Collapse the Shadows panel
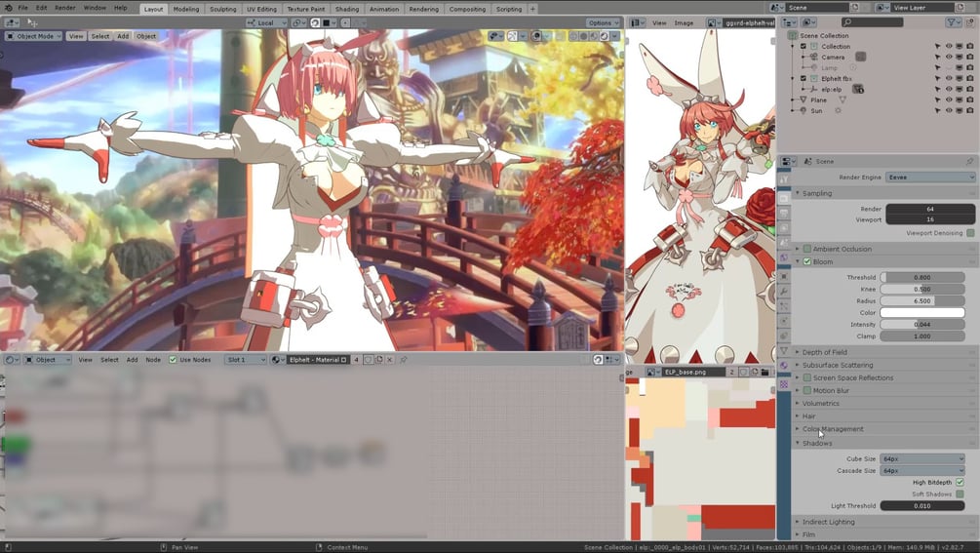Image resolution: width=980 pixels, height=553 pixels. tap(817, 443)
